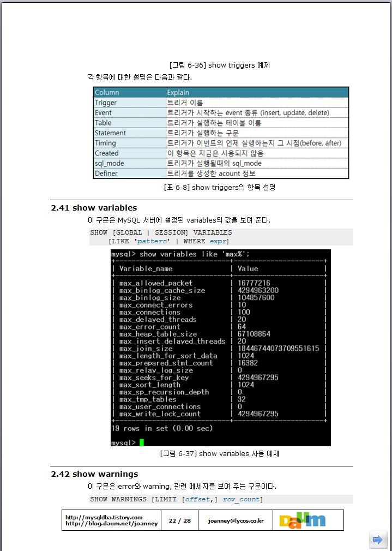This screenshot has height=551, width=392.
Task: Click the sentence beginning 이 구문은 error와 warning
Action: pyautogui.click(x=182, y=486)
